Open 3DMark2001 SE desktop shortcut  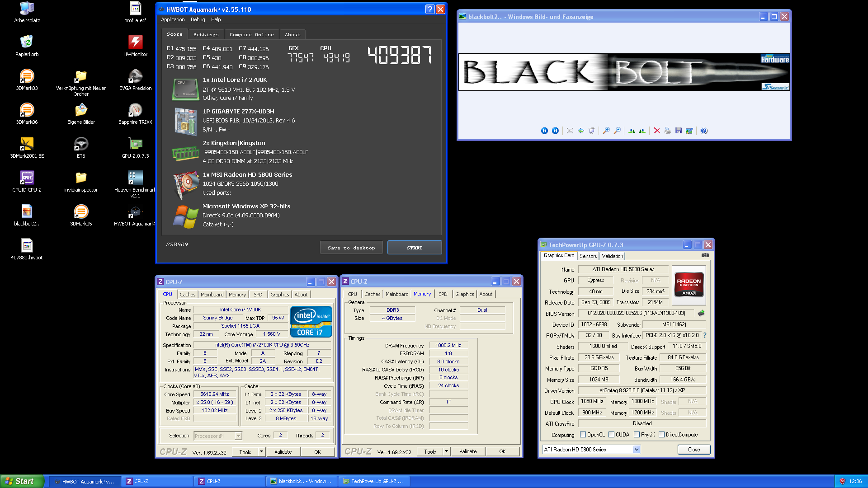(x=27, y=147)
